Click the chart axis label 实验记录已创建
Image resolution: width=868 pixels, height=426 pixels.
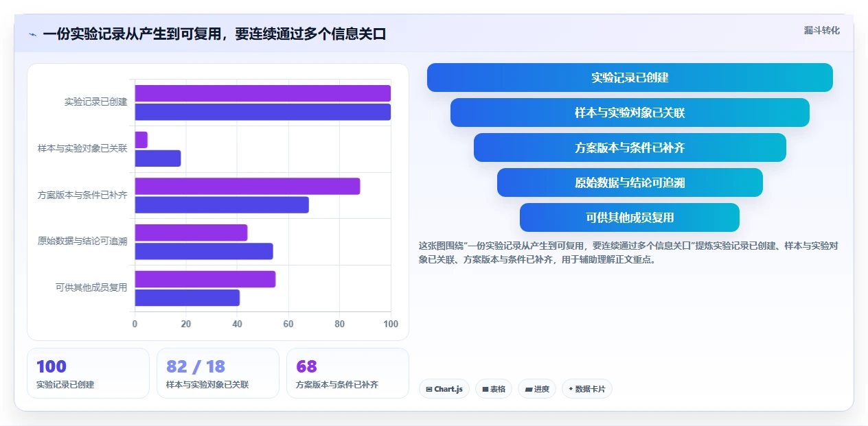pyautogui.click(x=96, y=102)
